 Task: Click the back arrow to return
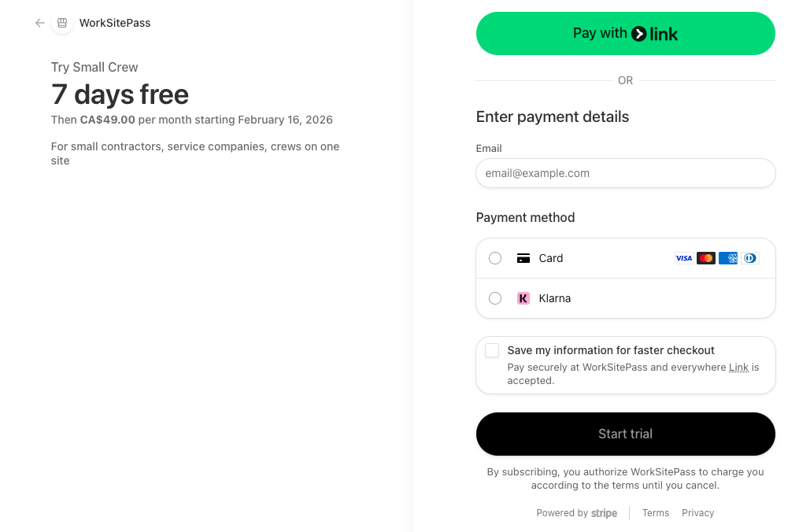(x=39, y=23)
